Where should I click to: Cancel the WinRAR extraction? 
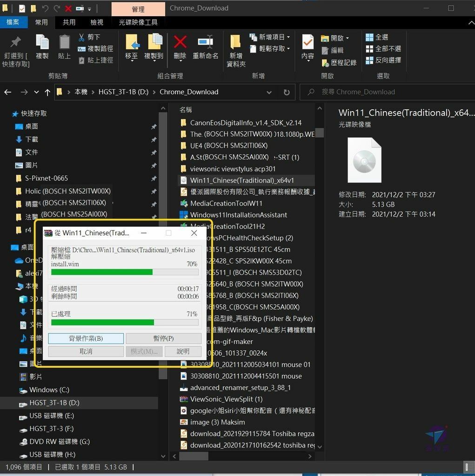pos(86,351)
